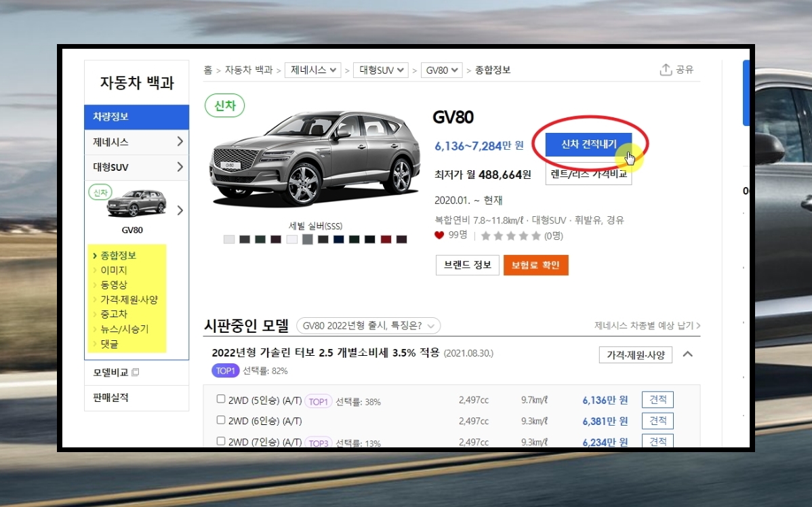Open the 대형SUV breadcrumb dropdown
The height and width of the screenshot is (507, 812).
coord(381,70)
